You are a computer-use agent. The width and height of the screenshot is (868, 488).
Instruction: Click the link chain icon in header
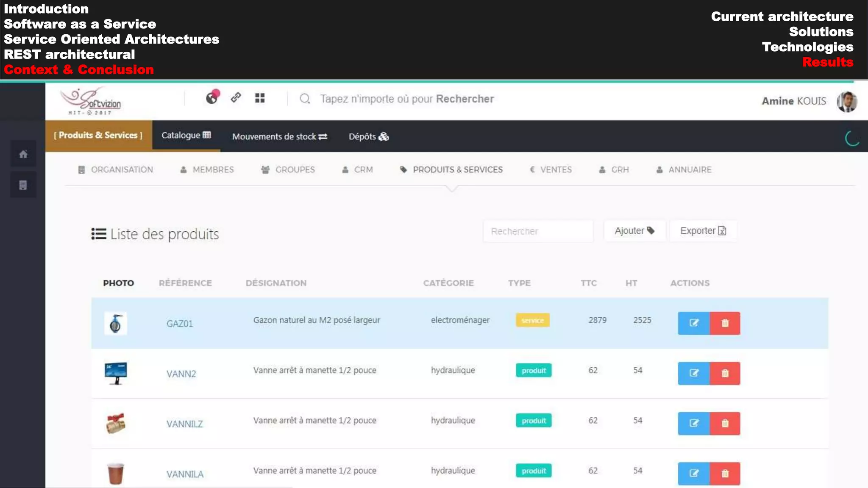pos(236,98)
